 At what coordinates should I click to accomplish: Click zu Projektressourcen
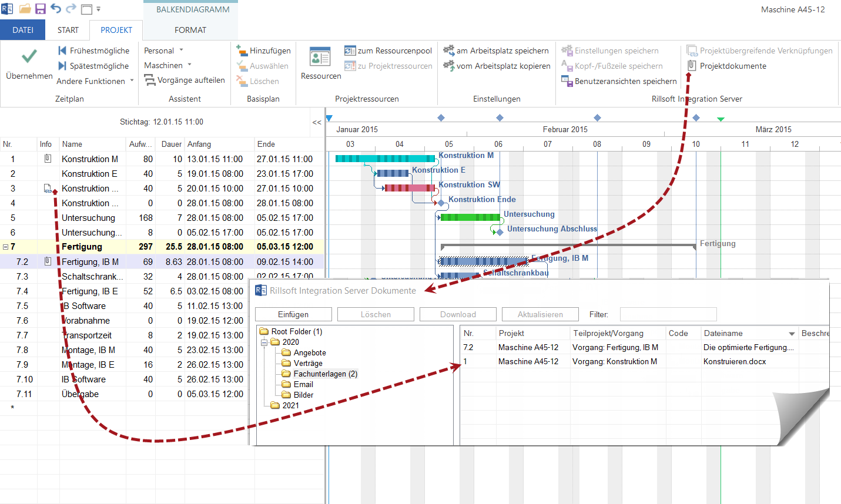point(388,66)
